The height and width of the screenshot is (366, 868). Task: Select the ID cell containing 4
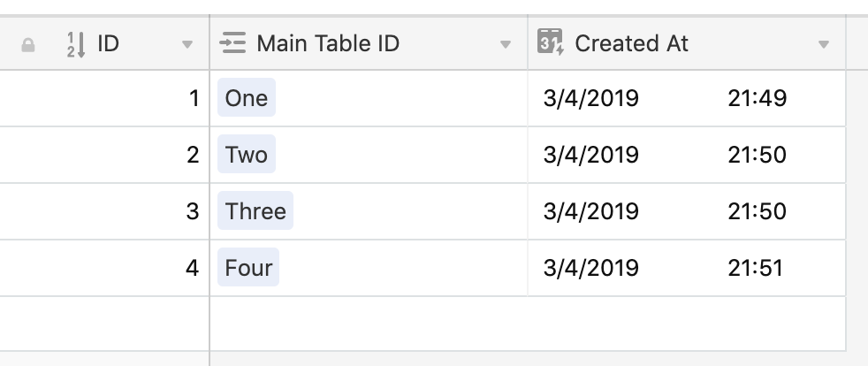click(104, 268)
